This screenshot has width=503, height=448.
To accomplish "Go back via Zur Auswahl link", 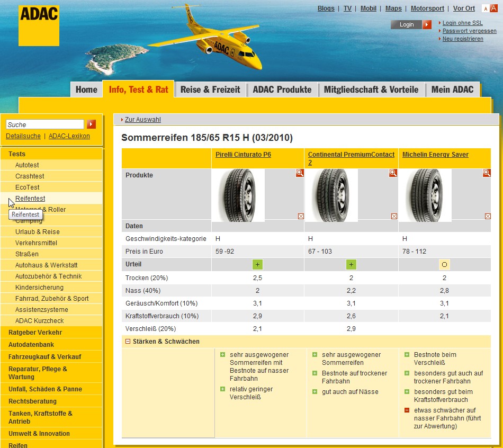I will (143, 119).
